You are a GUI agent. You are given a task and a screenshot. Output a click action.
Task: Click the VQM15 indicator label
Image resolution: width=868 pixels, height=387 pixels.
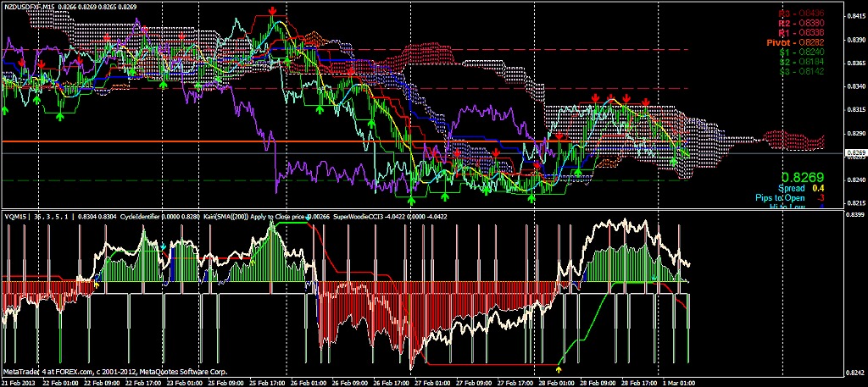(14, 218)
